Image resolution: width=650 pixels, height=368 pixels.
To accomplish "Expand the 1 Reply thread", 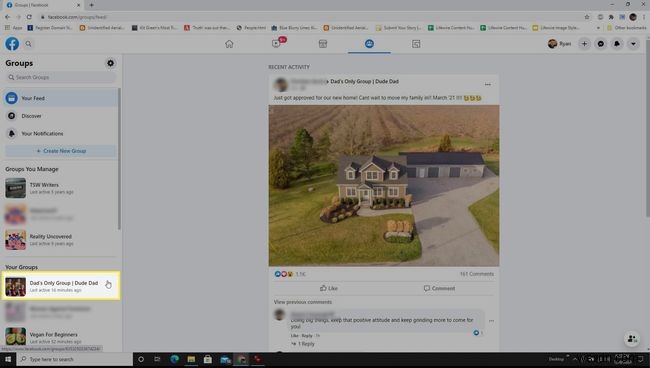I will (x=303, y=344).
